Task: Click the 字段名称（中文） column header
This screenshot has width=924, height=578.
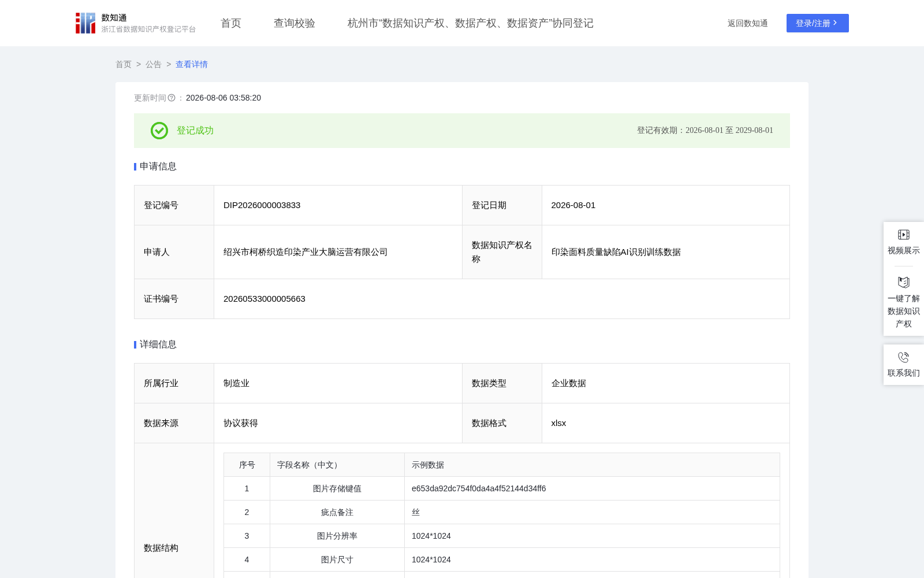Action: (x=337, y=465)
